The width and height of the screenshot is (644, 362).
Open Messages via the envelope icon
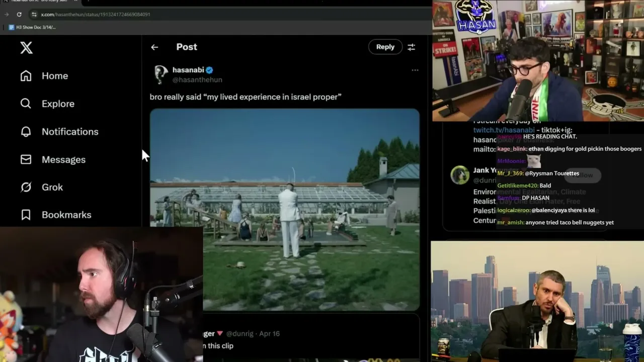click(26, 159)
